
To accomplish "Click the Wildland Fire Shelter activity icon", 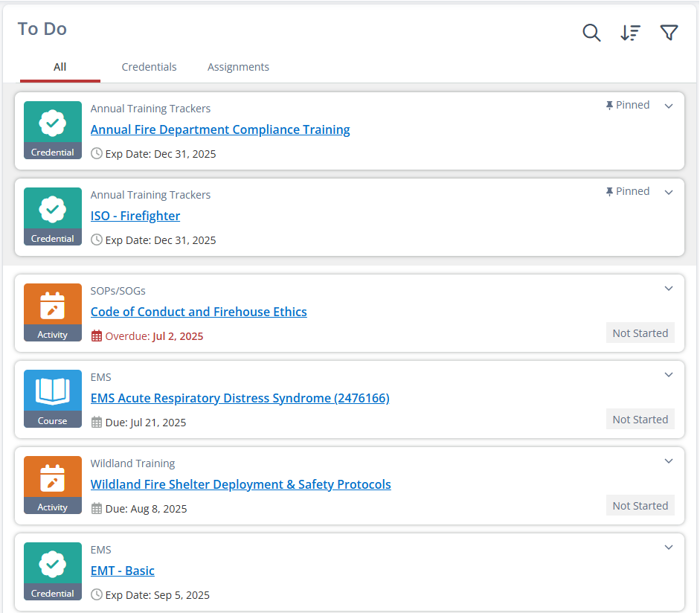I will pos(53,478).
